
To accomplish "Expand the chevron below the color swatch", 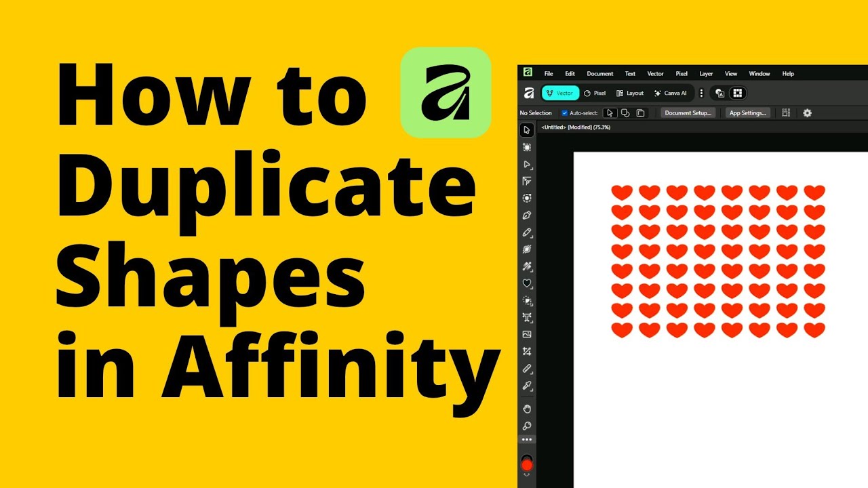I will click(x=527, y=475).
